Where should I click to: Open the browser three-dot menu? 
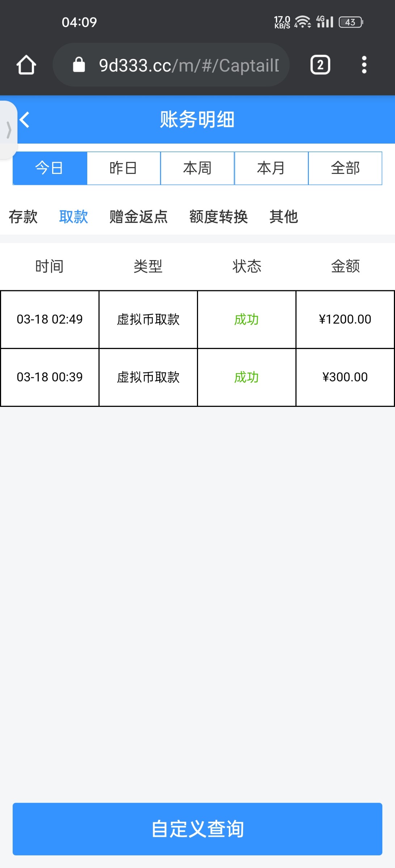(x=364, y=65)
